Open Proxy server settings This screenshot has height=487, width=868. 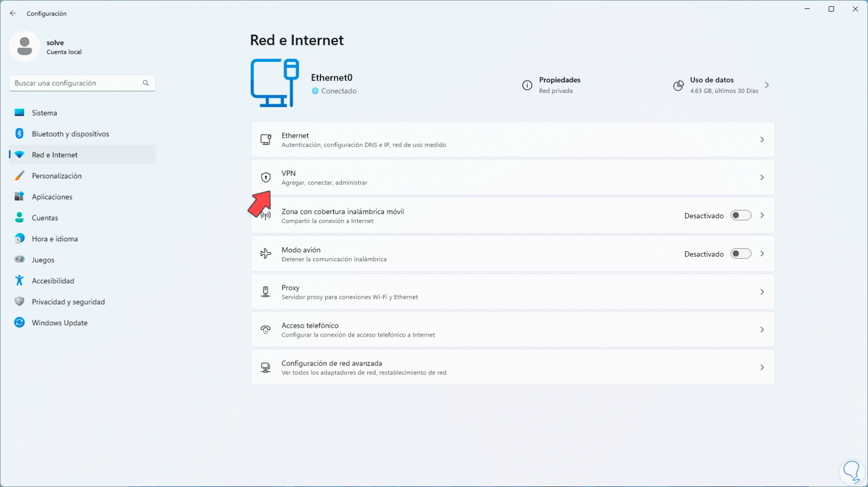pyautogui.click(x=513, y=292)
